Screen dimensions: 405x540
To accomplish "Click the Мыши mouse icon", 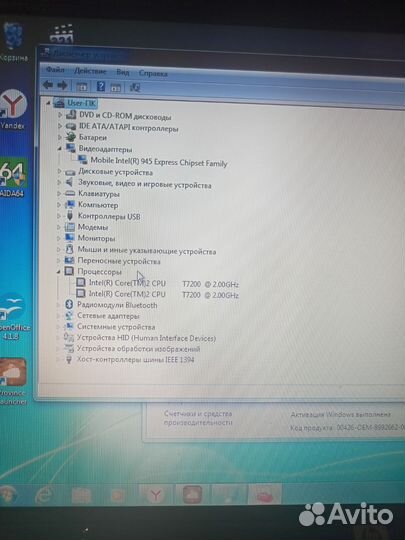I will pos(70,249).
